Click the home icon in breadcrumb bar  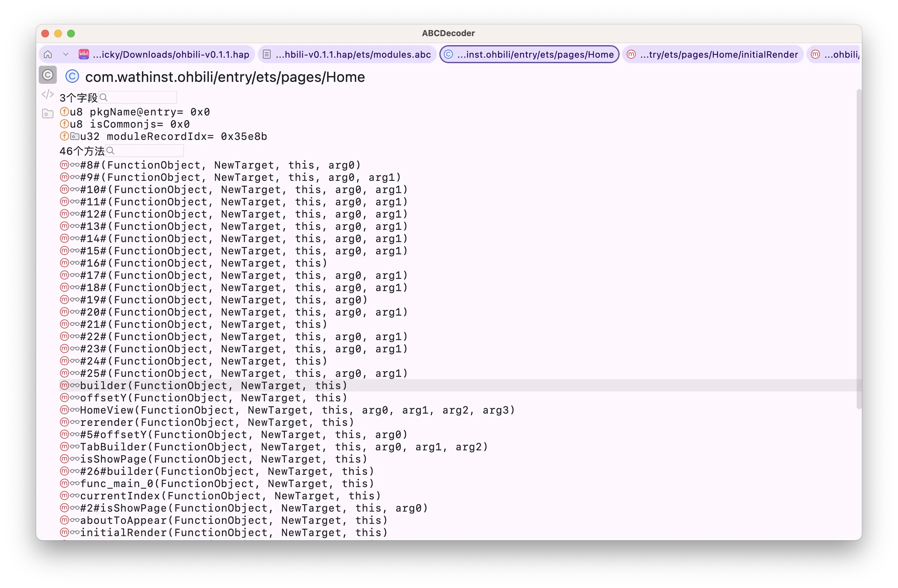[48, 54]
